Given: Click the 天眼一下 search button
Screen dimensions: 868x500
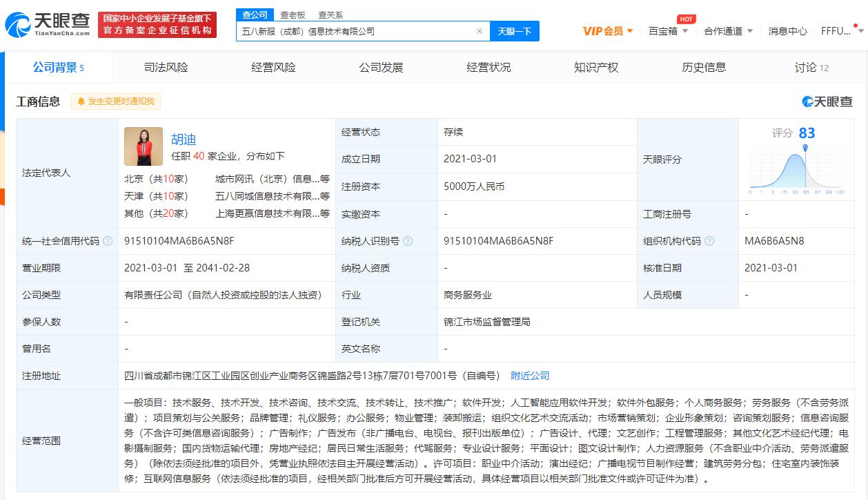Looking at the screenshot, I should [515, 31].
